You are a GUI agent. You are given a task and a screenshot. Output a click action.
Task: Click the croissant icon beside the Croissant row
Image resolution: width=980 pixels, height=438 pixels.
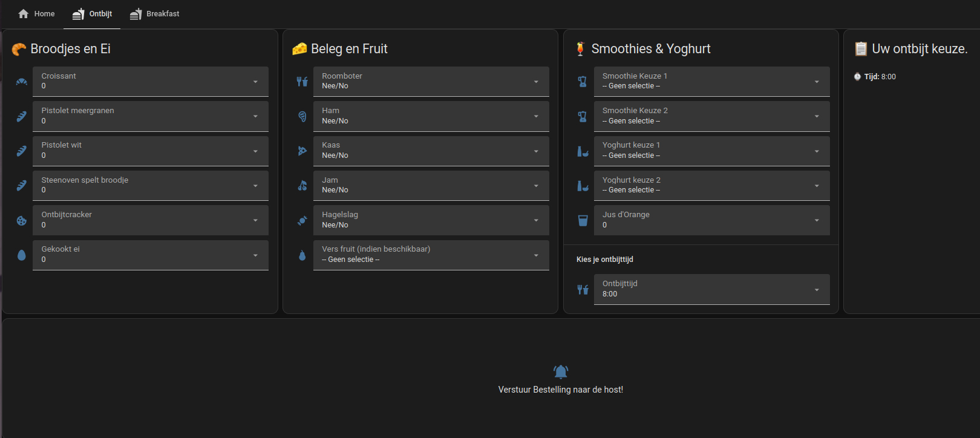pos(22,82)
